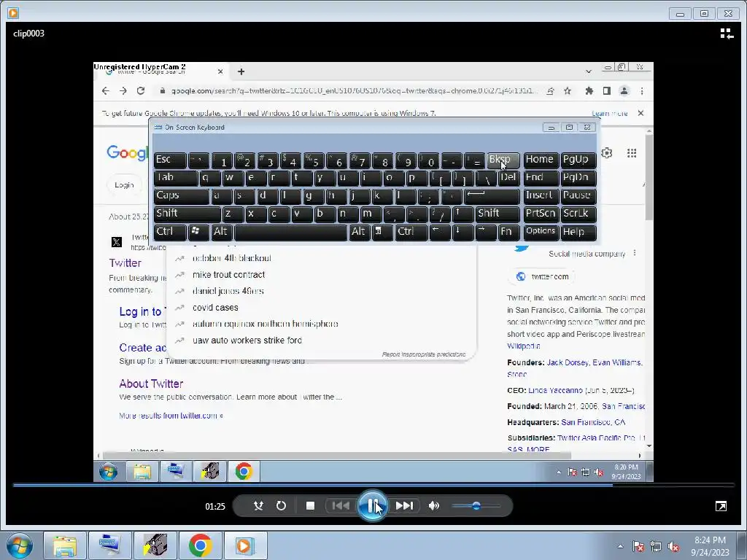The width and height of the screenshot is (747, 560).
Task: Open Google Chrome from the taskbar
Action: tap(200, 545)
